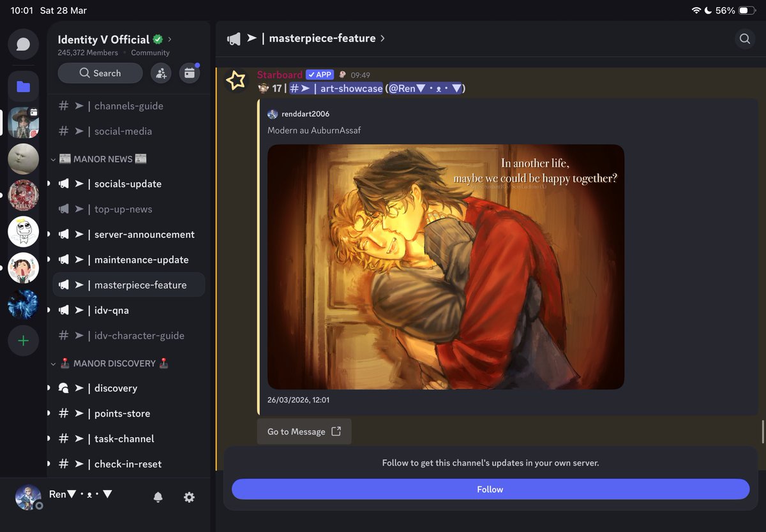
Task: Open the server-announcement channel
Action: (x=128, y=235)
